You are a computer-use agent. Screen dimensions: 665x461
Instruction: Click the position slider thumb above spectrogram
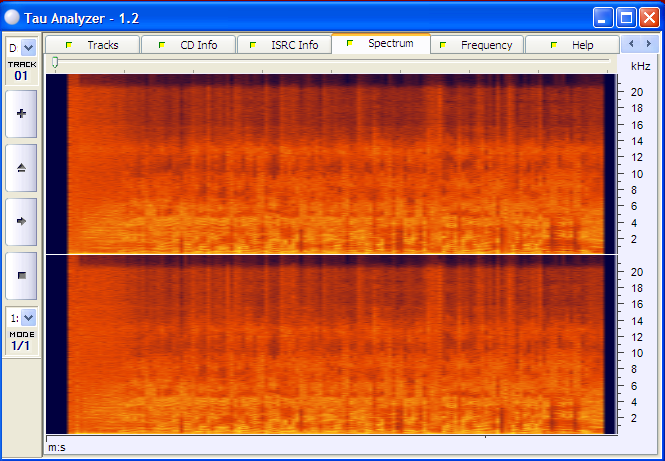[x=55, y=62]
